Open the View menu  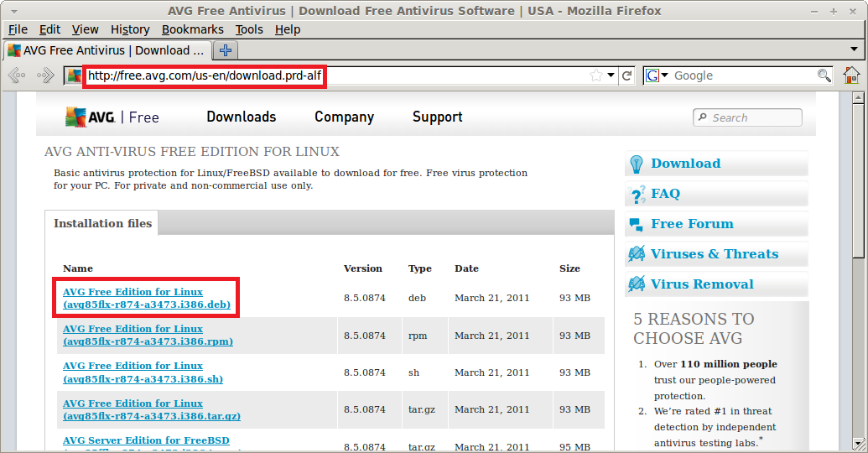click(x=86, y=29)
